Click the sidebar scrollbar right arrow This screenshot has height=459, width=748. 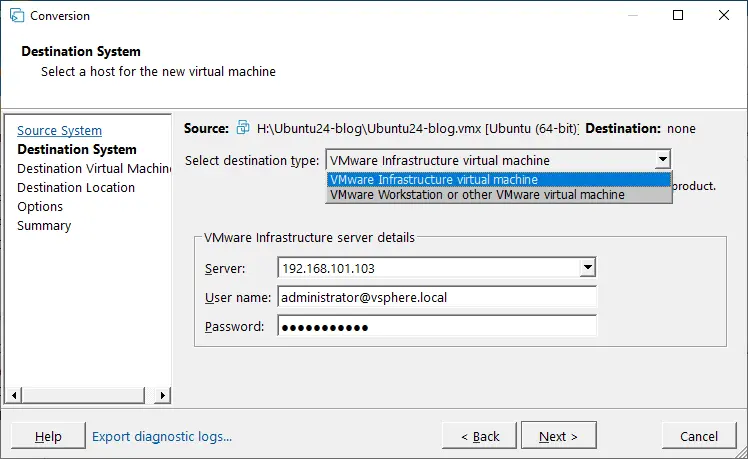tap(163, 395)
